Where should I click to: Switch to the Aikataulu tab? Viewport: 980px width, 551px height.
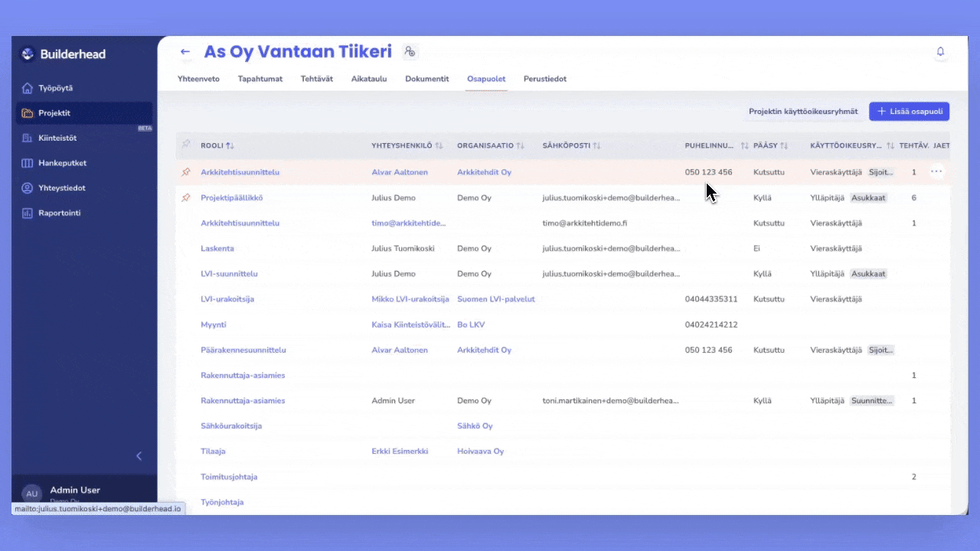pyautogui.click(x=368, y=79)
